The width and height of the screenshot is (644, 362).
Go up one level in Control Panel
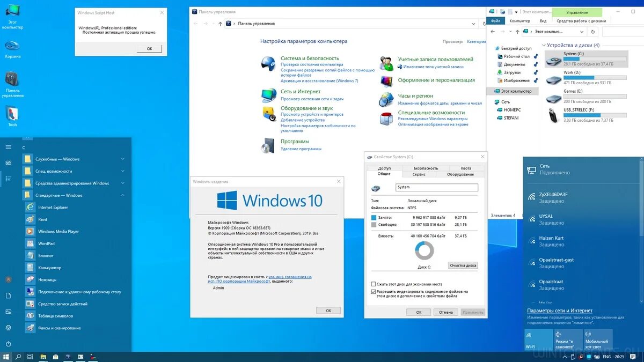221,24
